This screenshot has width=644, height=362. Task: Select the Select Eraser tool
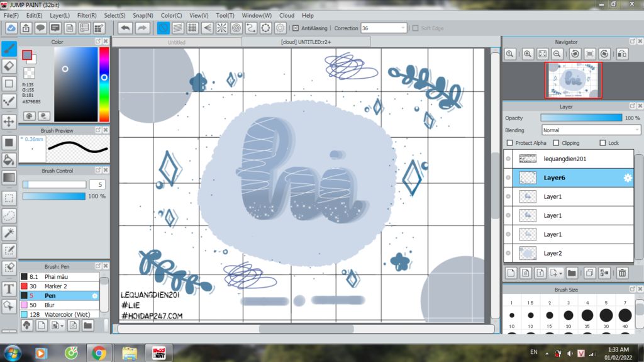9,268
